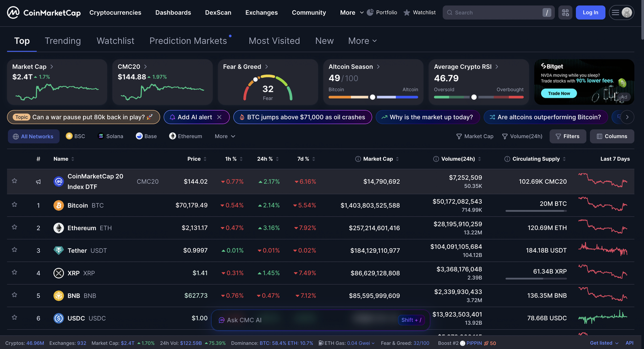Open the Portfolio pie chart icon
This screenshot has width=644, height=349.
[370, 13]
